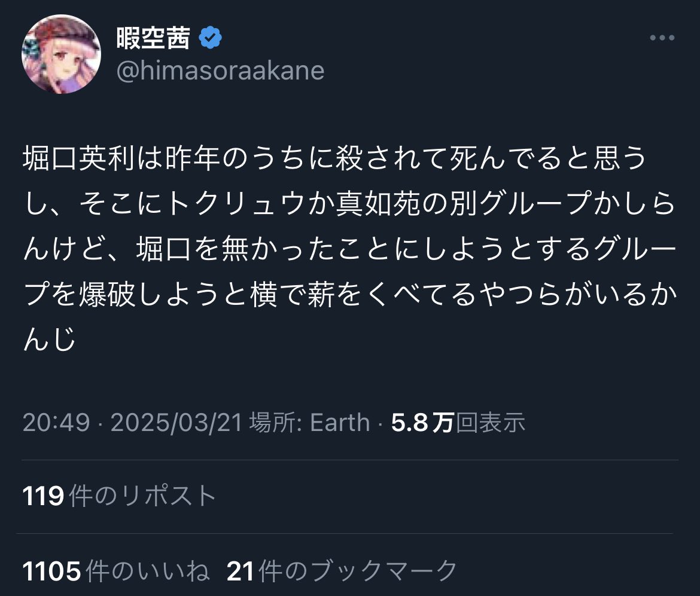This screenshot has width=700, height=596.
Task: Open the 暇空茜 profile avatar
Action: click(61, 54)
